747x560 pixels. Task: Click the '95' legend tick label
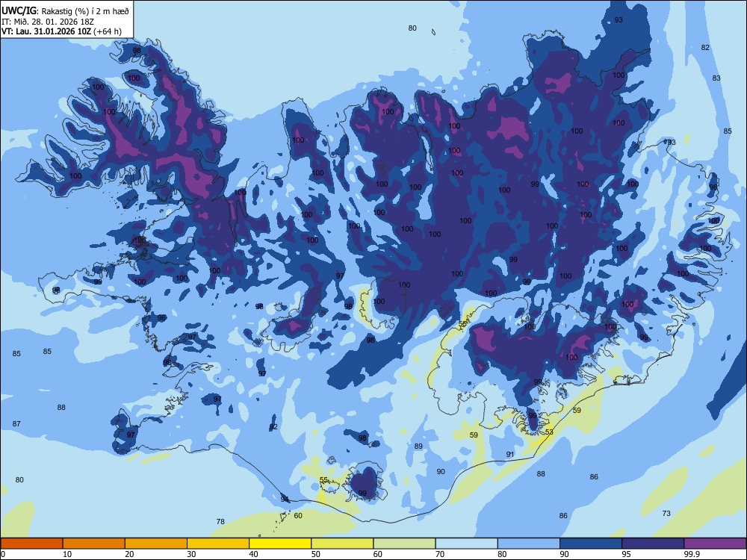coord(626,554)
